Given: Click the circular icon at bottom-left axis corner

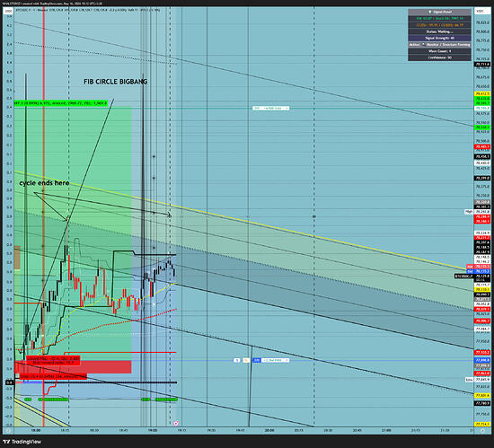Looking at the screenshot, I should tap(8, 430).
